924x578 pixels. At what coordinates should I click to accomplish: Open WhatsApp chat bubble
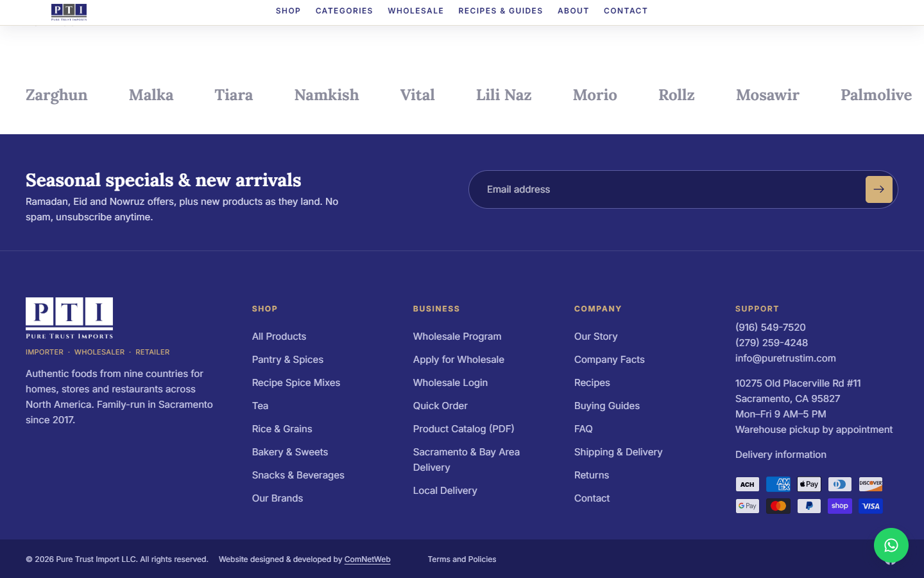point(891,545)
